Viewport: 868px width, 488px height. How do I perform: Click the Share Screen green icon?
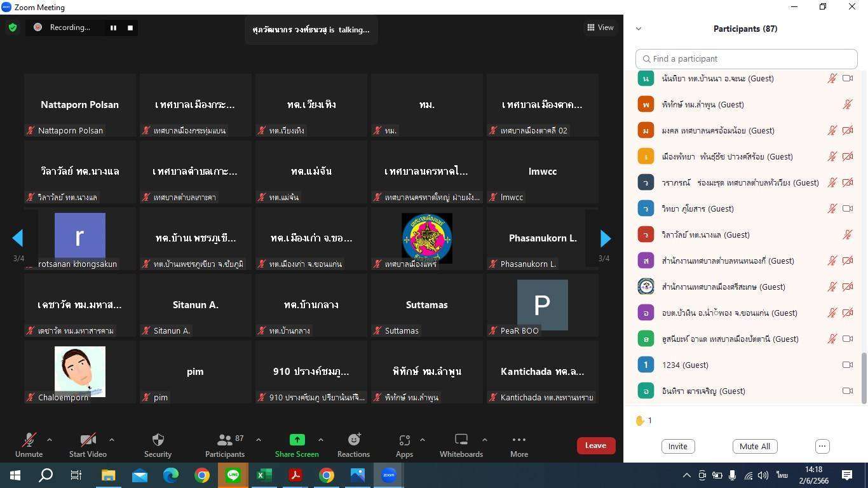coord(297,440)
